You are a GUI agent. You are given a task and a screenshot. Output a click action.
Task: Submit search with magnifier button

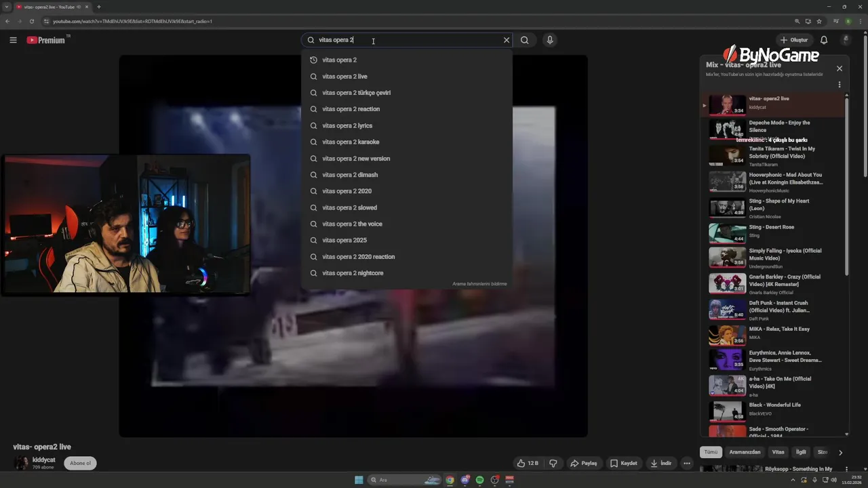click(524, 40)
